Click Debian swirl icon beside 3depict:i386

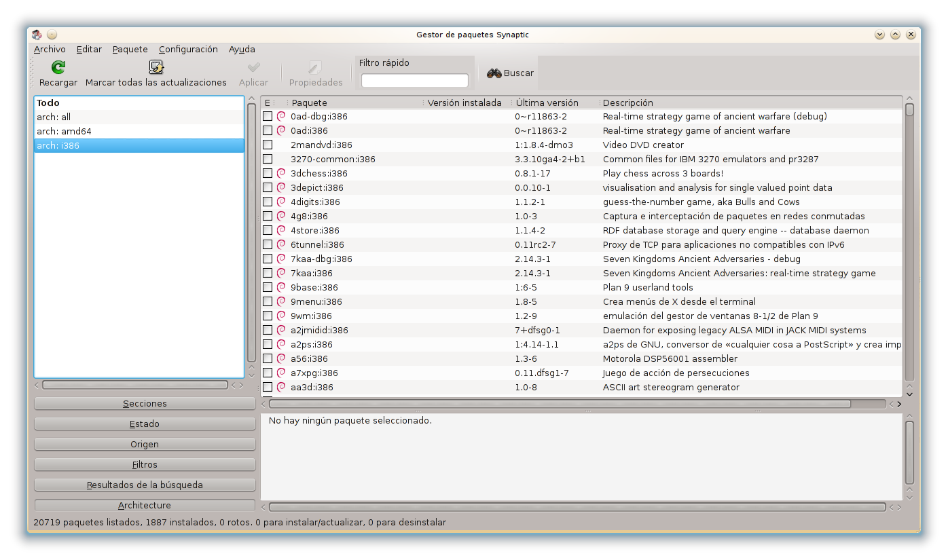[x=281, y=187]
